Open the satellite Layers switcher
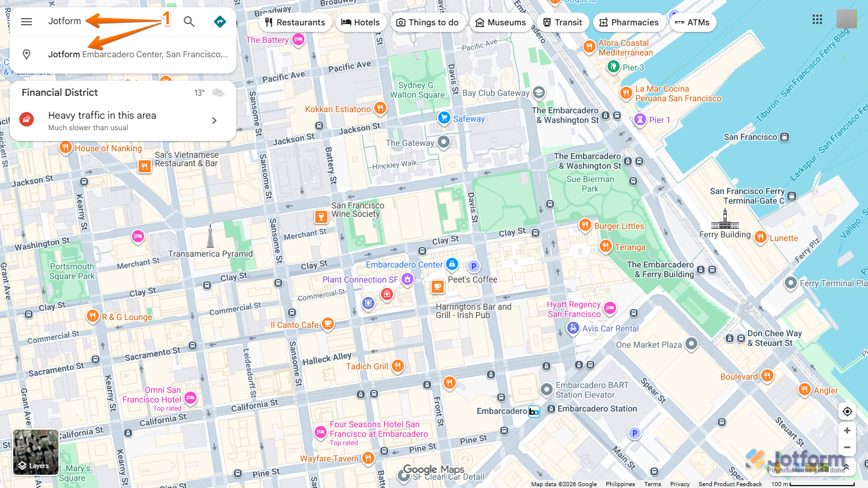 [x=36, y=452]
